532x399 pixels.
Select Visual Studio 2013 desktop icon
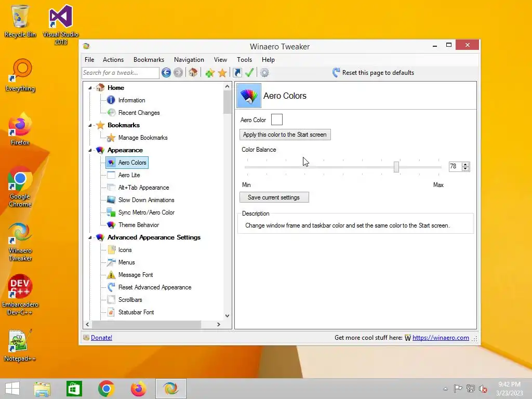coord(61,25)
